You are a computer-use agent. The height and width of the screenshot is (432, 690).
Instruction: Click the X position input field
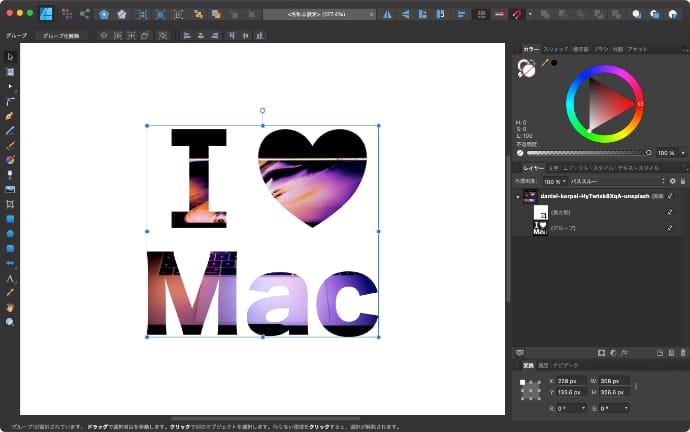[x=568, y=381]
